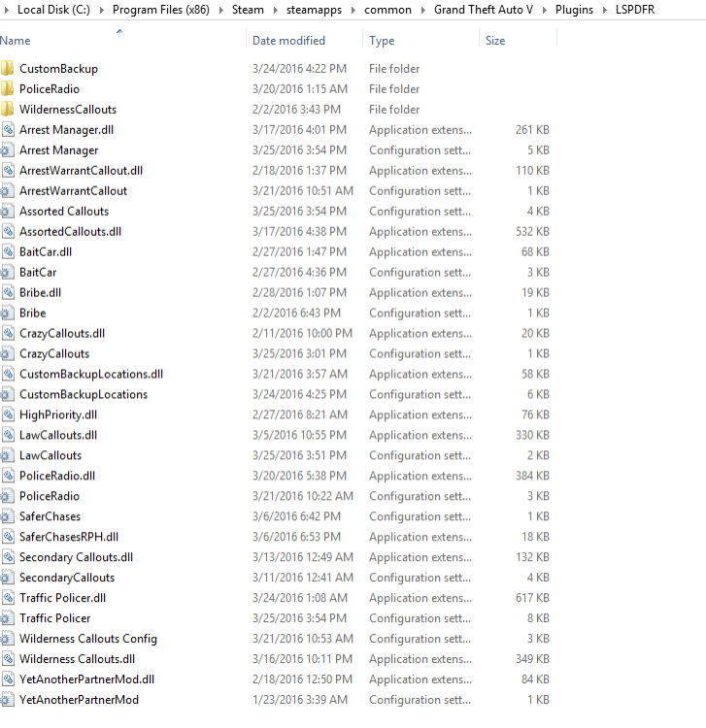
Task: Click the 617 KB size value
Action: (x=532, y=598)
